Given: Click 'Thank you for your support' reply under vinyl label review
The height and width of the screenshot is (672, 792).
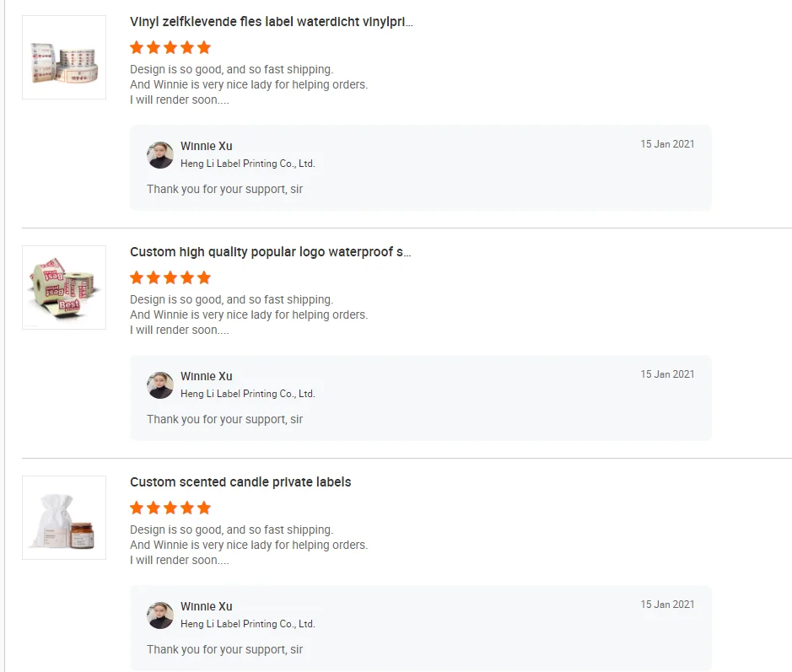Looking at the screenshot, I should (x=224, y=189).
